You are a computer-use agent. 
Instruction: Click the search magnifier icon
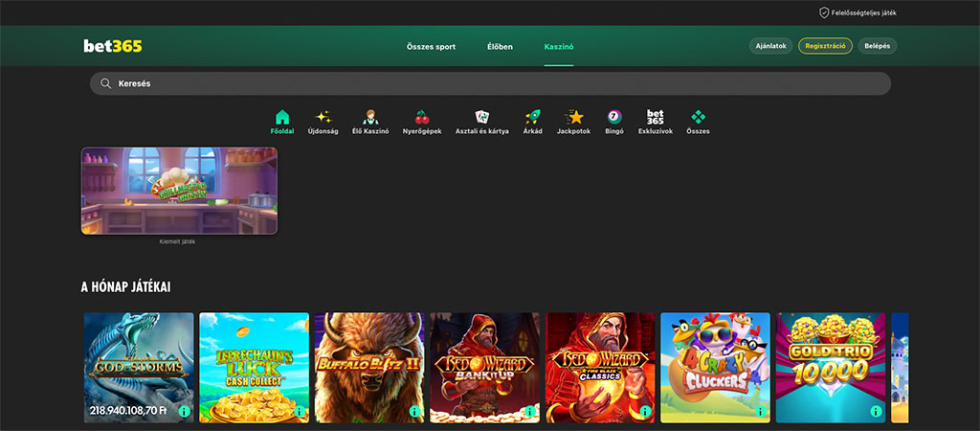(105, 84)
